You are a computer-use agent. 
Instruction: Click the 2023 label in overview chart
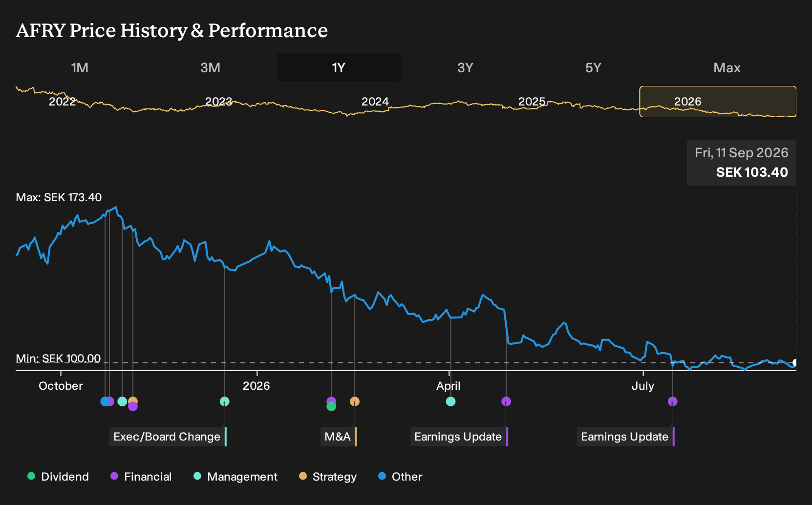(218, 102)
